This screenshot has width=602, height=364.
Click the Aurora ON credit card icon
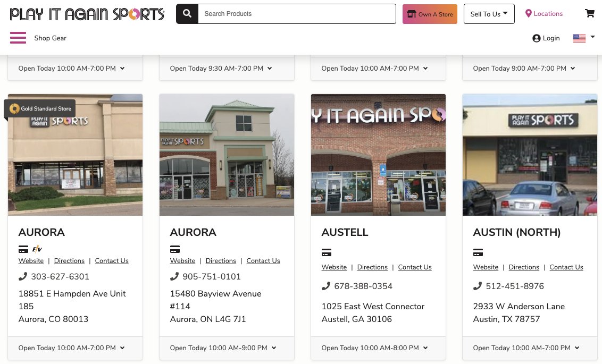click(x=174, y=249)
